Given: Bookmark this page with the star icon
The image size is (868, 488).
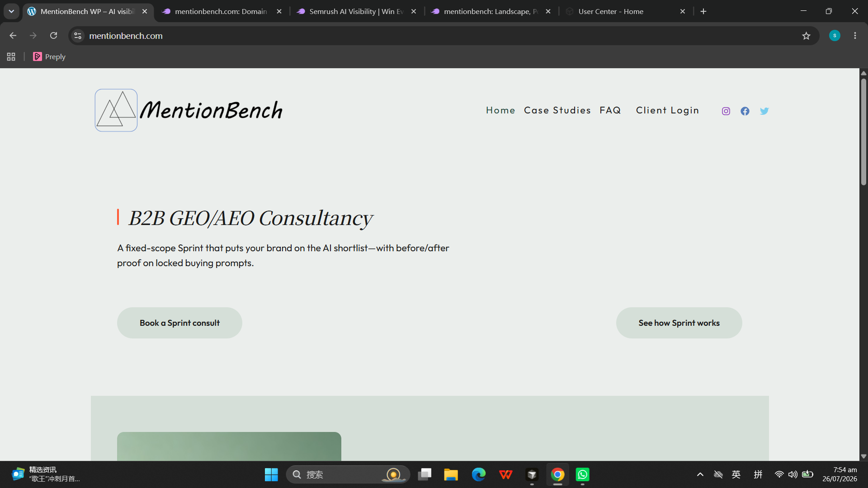Looking at the screenshot, I should tap(806, 36).
